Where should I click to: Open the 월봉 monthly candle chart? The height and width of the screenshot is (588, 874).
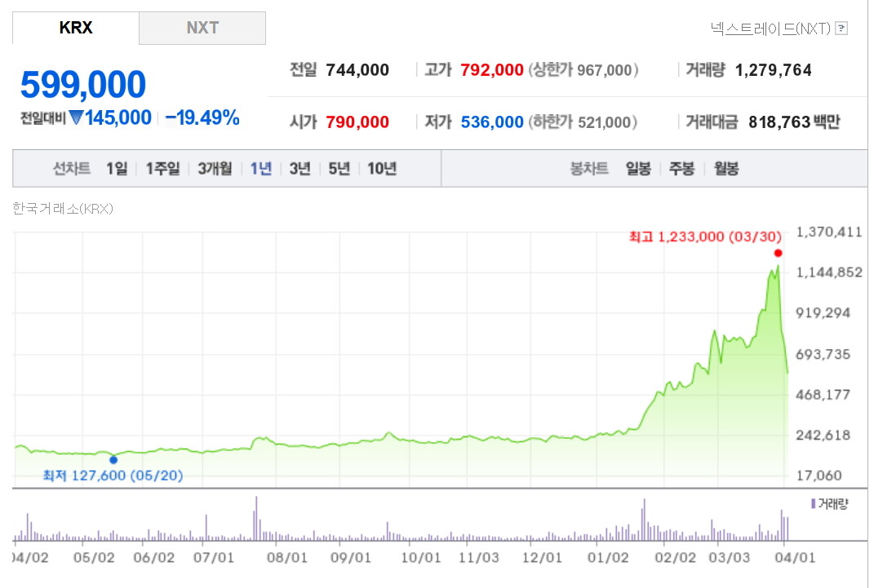(725, 169)
